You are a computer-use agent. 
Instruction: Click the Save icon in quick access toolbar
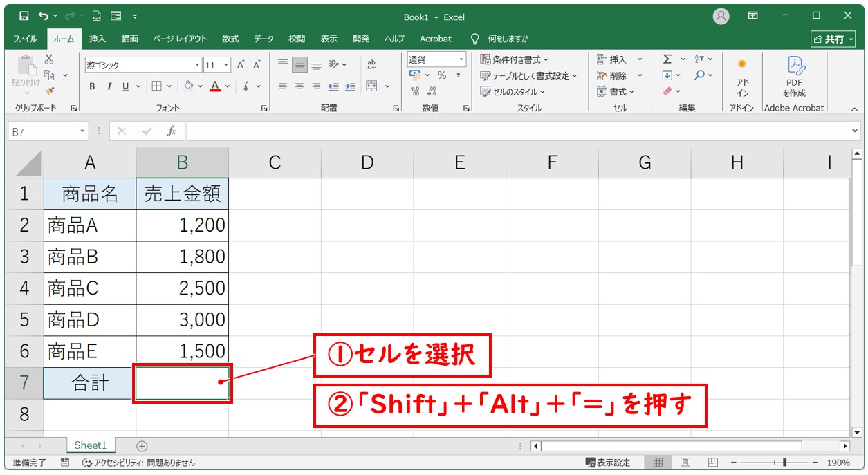24,16
